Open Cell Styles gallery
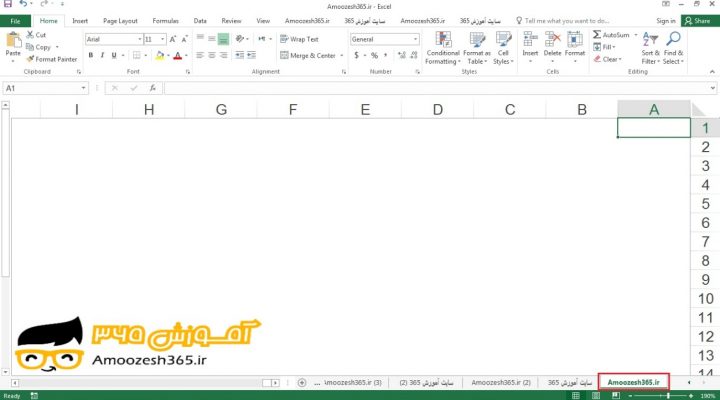This screenshot has height=400, width=720. coord(503,48)
